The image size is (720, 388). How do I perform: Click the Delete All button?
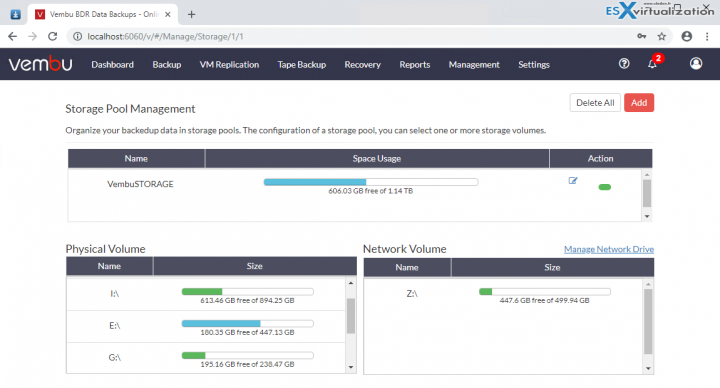click(595, 103)
